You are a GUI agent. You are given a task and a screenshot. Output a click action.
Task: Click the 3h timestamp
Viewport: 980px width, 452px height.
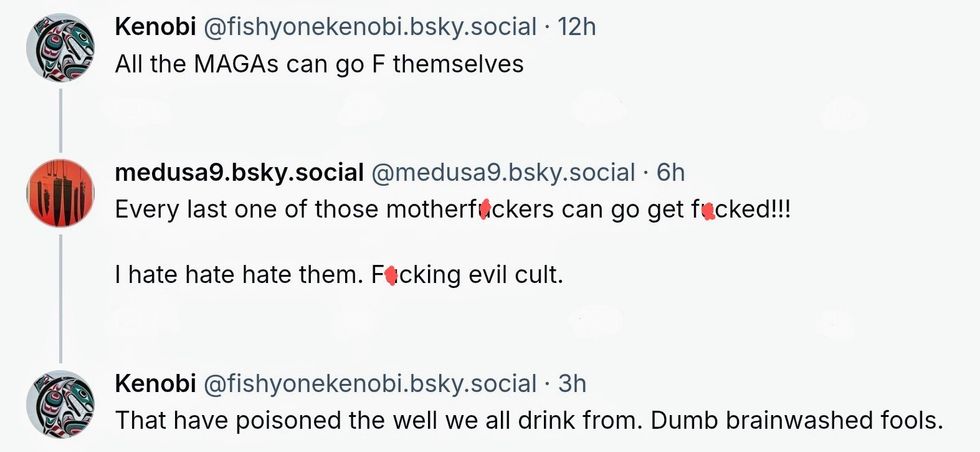[x=572, y=383]
